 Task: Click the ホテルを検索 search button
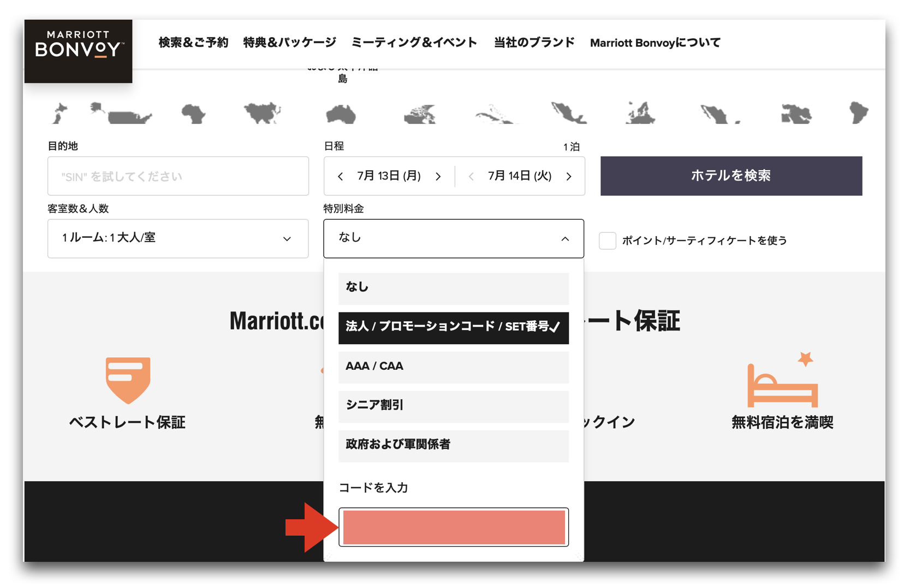pos(731,176)
